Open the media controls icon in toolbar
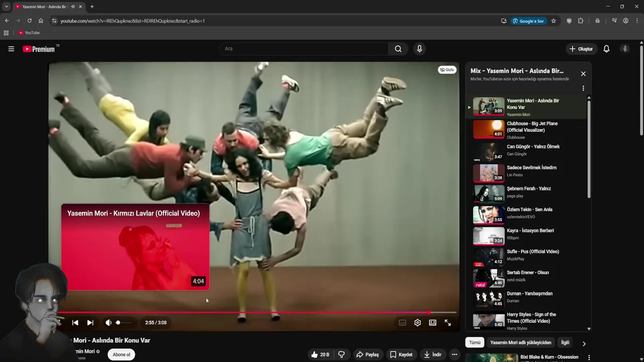The image size is (644, 362). tap(614, 21)
